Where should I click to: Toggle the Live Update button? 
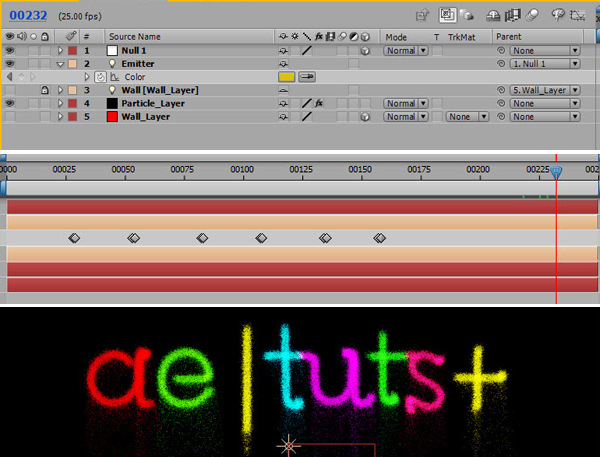tap(447, 15)
